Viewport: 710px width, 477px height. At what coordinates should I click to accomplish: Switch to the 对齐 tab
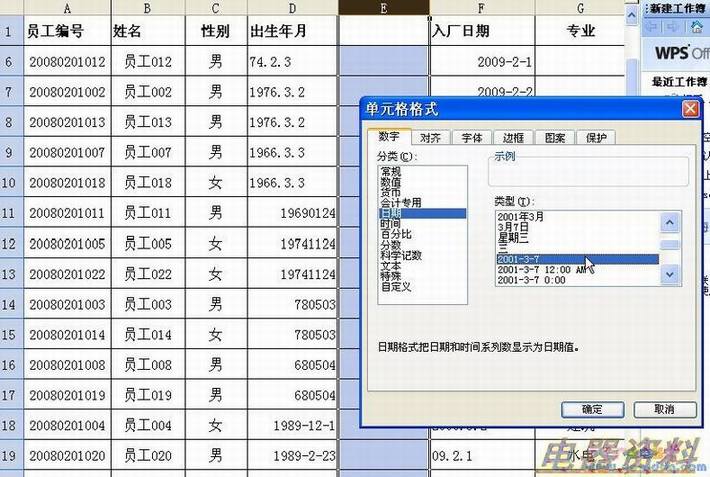431,138
